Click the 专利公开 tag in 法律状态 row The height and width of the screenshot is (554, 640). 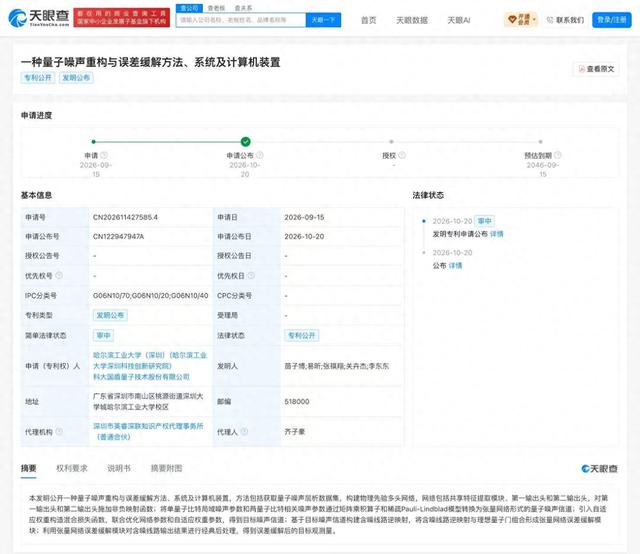(x=302, y=335)
